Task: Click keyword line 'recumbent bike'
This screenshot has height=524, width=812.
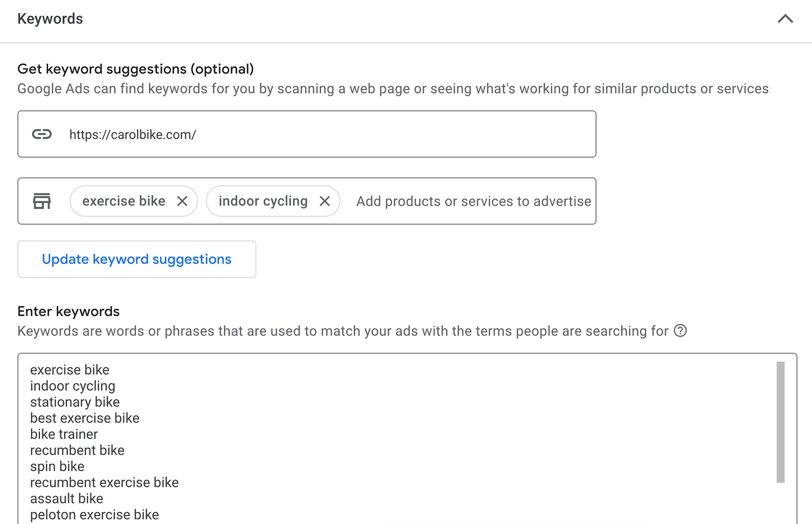Action: point(77,450)
